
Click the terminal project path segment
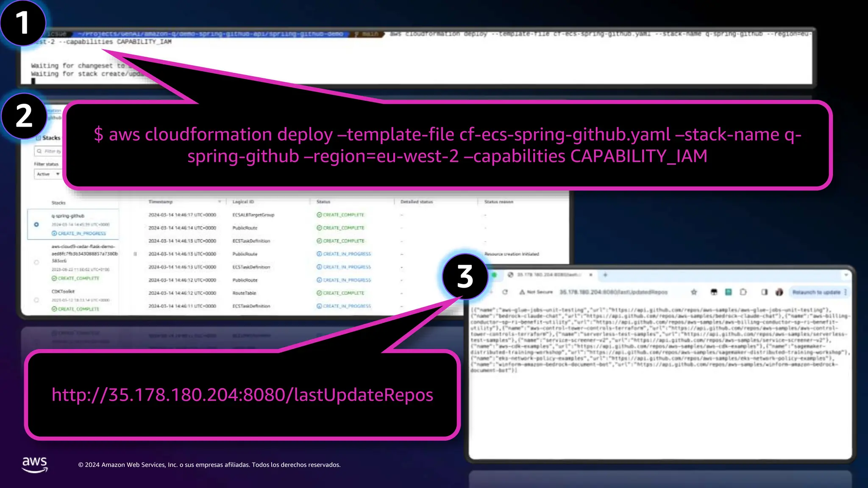tap(210, 33)
